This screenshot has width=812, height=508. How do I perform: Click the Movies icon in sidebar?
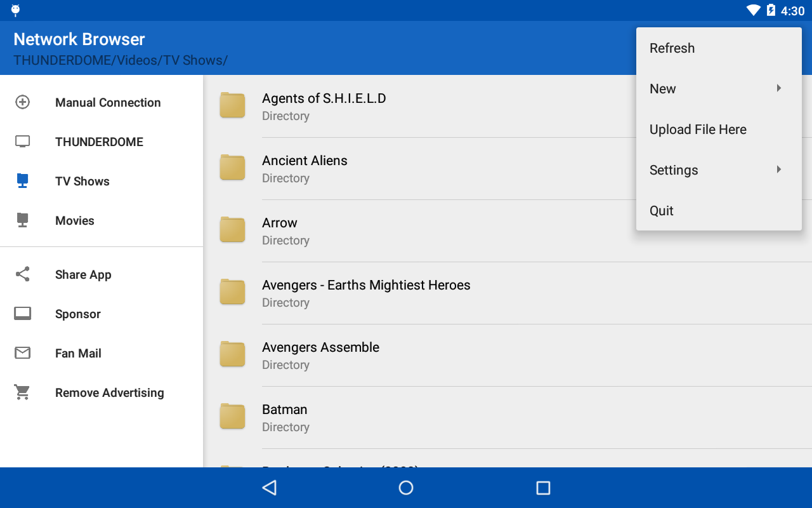click(x=22, y=220)
